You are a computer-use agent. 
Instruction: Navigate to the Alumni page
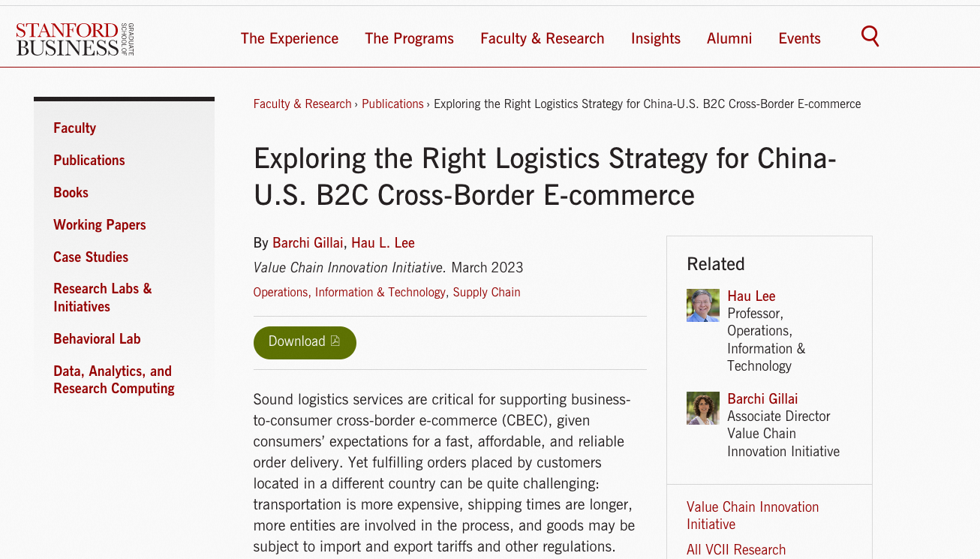729,38
